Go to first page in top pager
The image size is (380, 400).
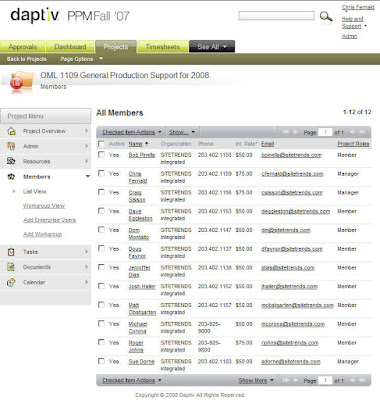(x=286, y=132)
